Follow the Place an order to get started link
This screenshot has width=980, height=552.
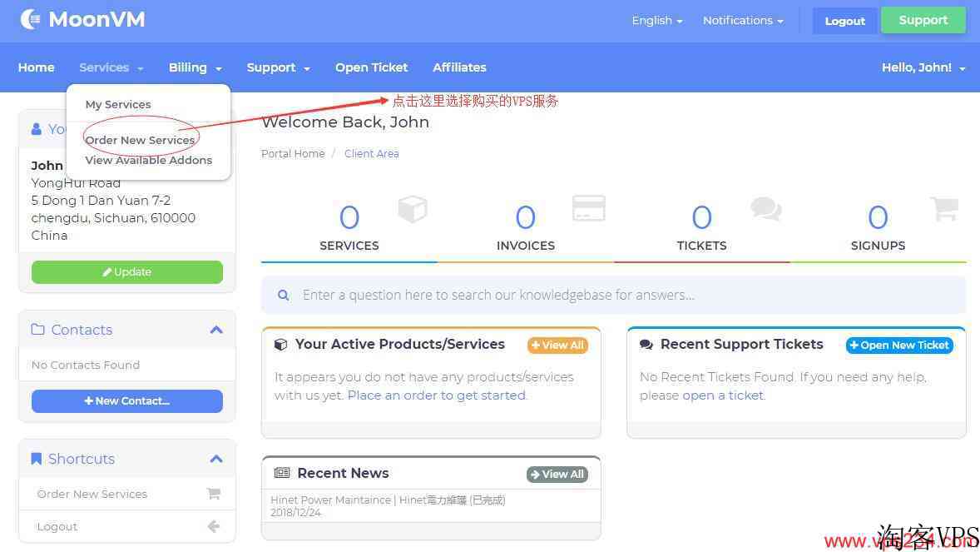437,395
